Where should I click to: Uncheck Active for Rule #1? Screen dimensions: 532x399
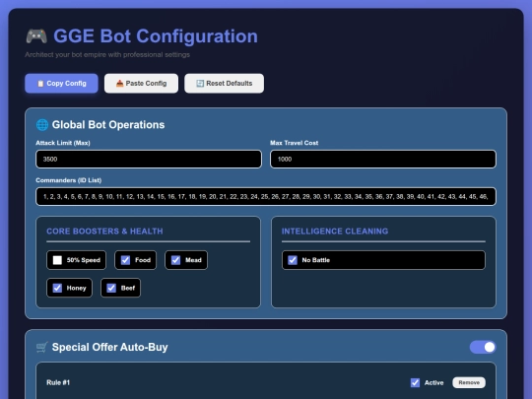415,382
